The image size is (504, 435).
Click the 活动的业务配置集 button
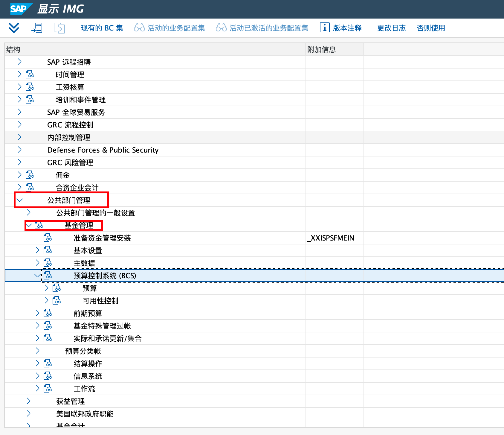tap(169, 28)
